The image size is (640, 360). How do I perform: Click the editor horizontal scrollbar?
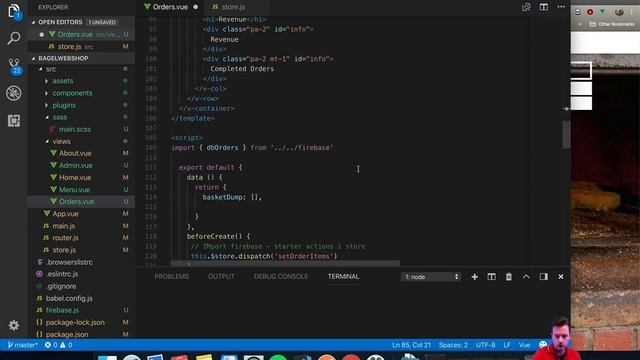[x=285, y=263]
